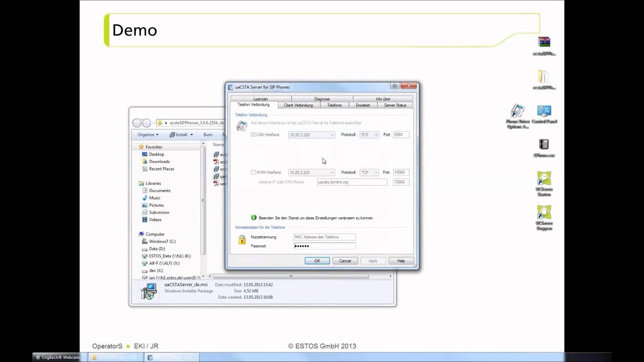The width and height of the screenshot is (644, 362).
Task: Open dev (X:) drive in Explorer
Action: (x=156, y=270)
